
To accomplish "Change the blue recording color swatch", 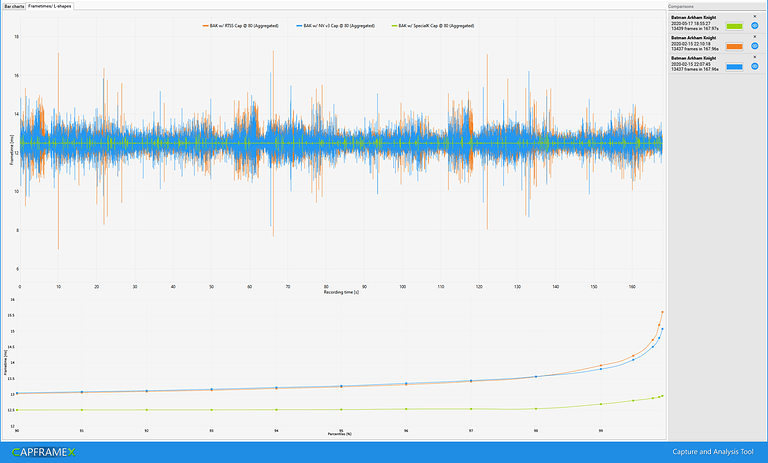I will point(734,67).
